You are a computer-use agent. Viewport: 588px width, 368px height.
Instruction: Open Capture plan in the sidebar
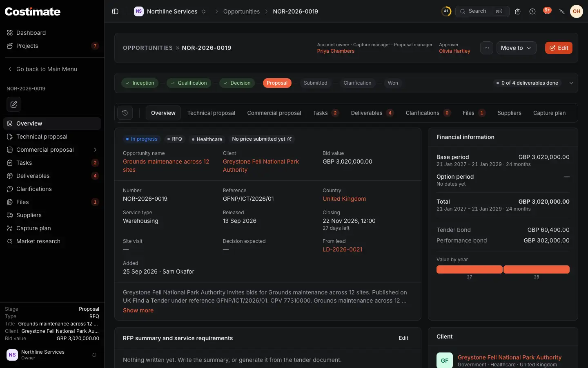[x=52, y=228]
